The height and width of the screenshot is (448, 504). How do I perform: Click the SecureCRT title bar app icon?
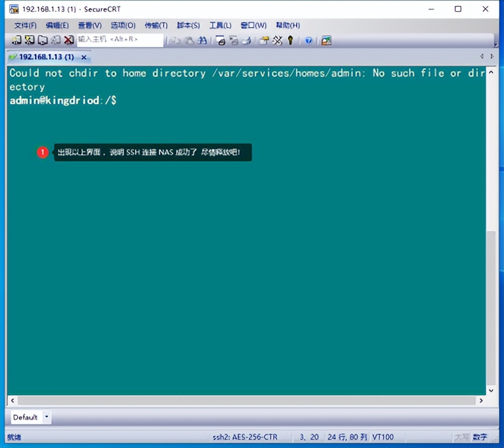(x=14, y=9)
